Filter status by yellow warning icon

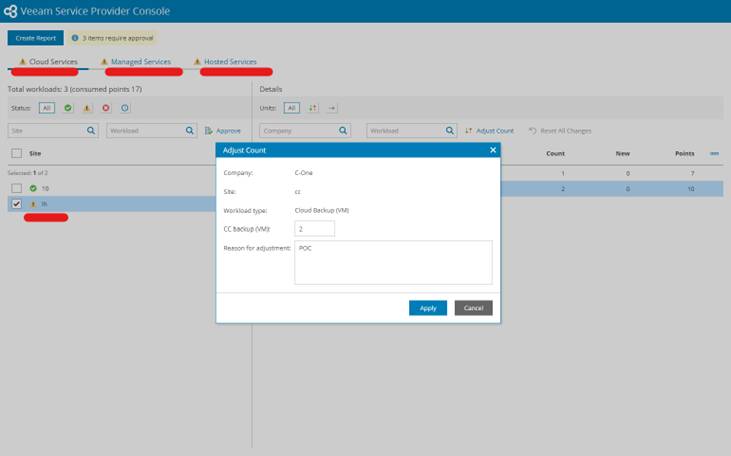point(87,108)
